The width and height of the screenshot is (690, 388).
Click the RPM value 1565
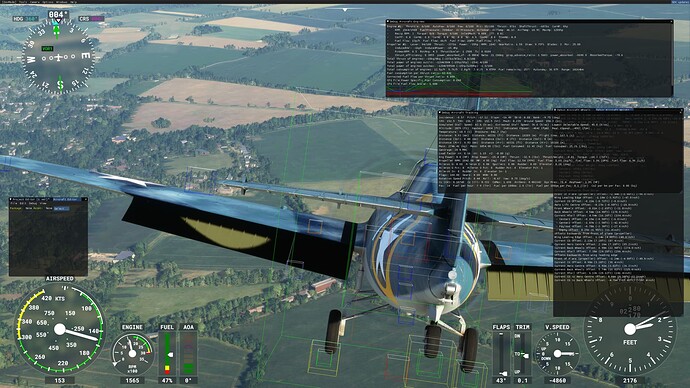pyautogui.click(x=132, y=381)
